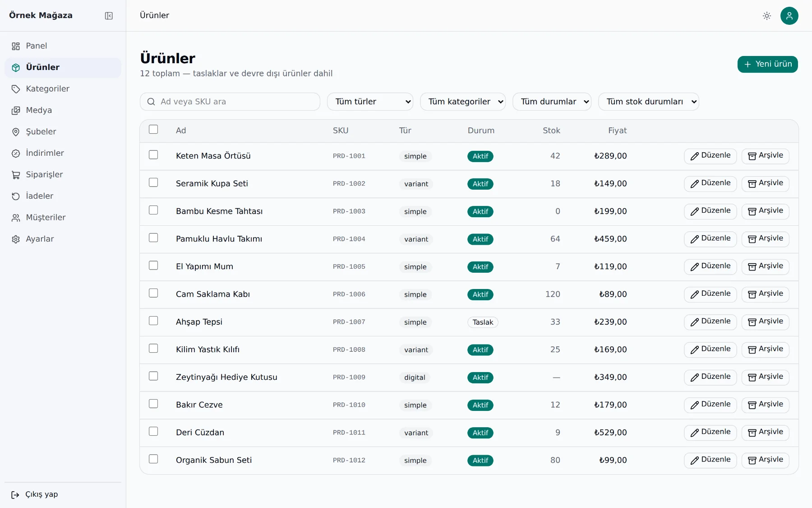Image resolution: width=812 pixels, height=508 pixels.
Task: Open the Medya sidebar item
Action: point(63,110)
